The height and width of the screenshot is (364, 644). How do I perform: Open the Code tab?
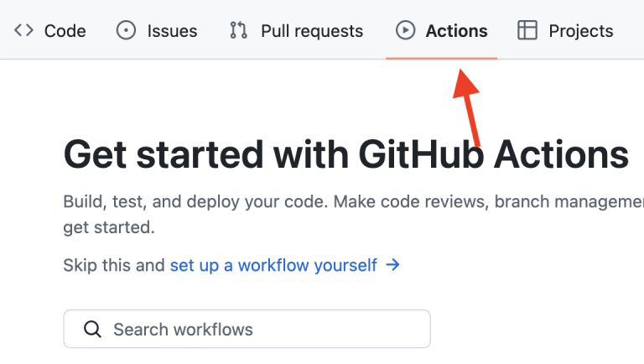coord(65,31)
